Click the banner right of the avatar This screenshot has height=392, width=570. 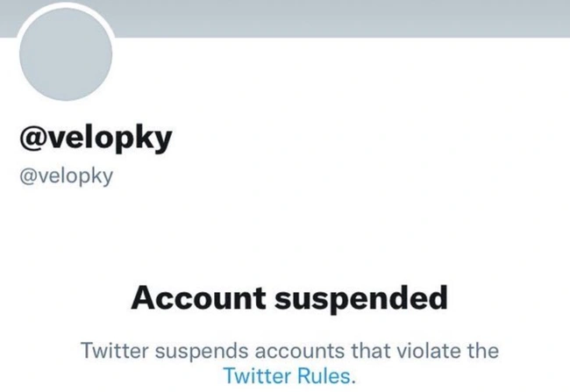click(351, 18)
